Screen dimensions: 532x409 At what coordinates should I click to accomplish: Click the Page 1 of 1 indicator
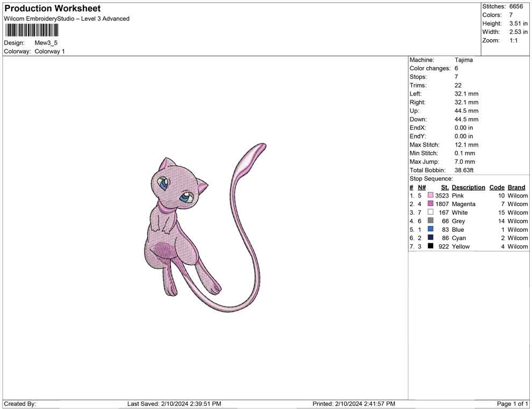512,404
